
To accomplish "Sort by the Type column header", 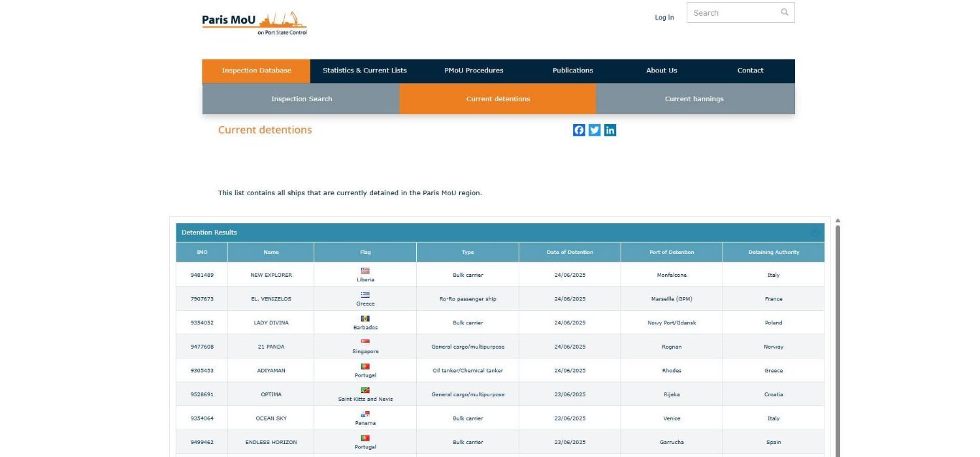I will click(468, 252).
